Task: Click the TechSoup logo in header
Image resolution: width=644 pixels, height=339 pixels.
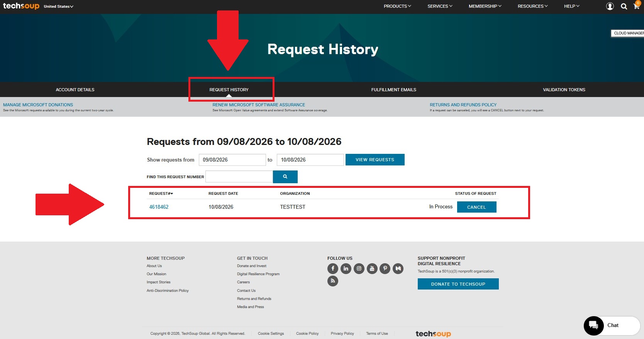Action: pyautogui.click(x=21, y=6)
